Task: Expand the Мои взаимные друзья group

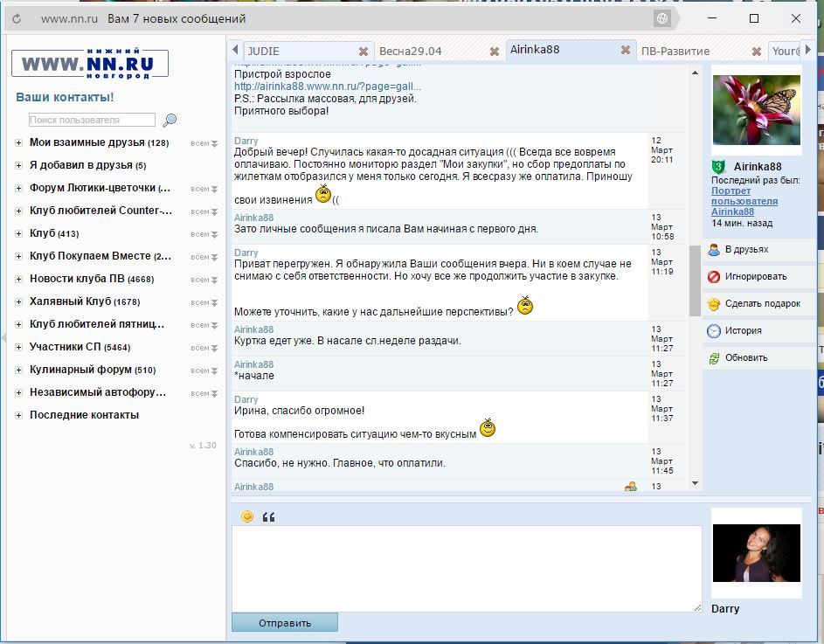Action: pyautogui.click(x=19, y=142)
